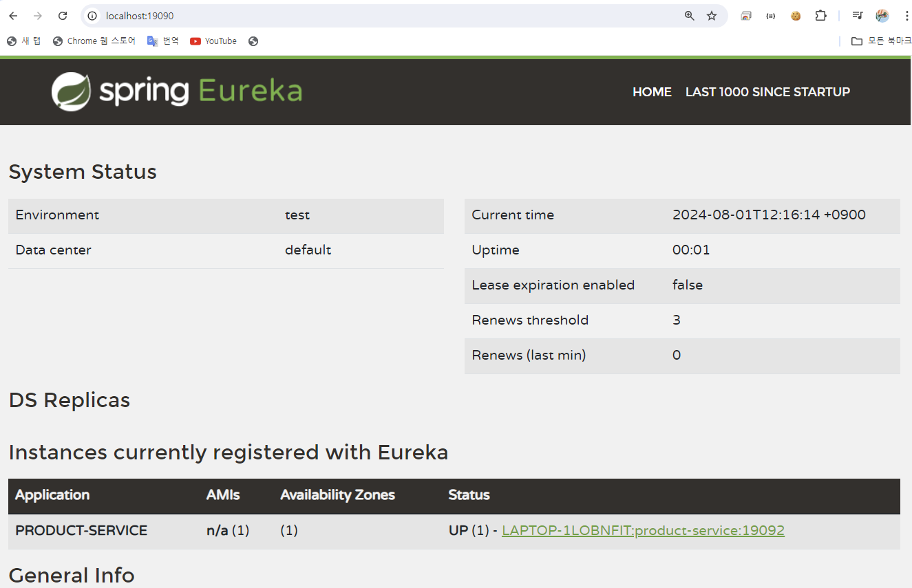Open the cookie extension icon

coord(796,16)
